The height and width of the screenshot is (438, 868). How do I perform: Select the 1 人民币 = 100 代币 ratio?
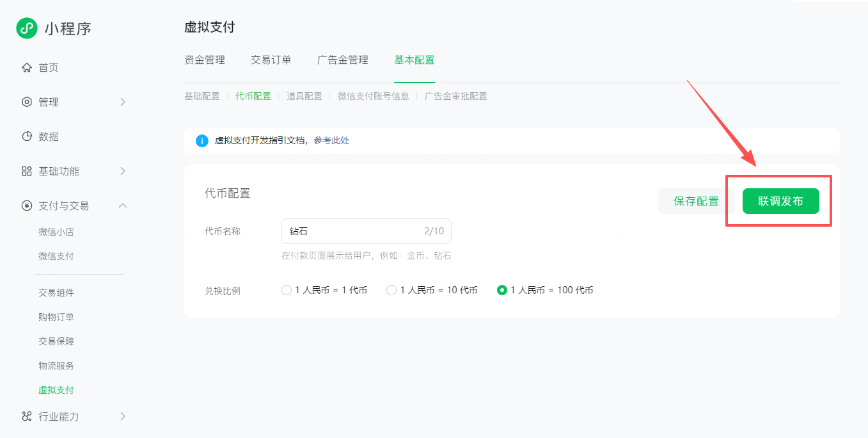(502, 290)
